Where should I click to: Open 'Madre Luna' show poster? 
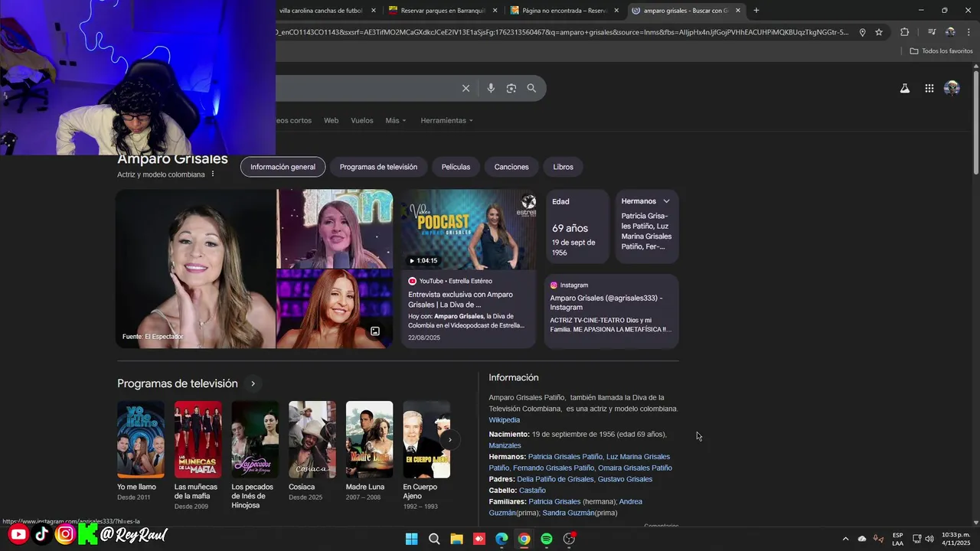[x=369, y=439]
